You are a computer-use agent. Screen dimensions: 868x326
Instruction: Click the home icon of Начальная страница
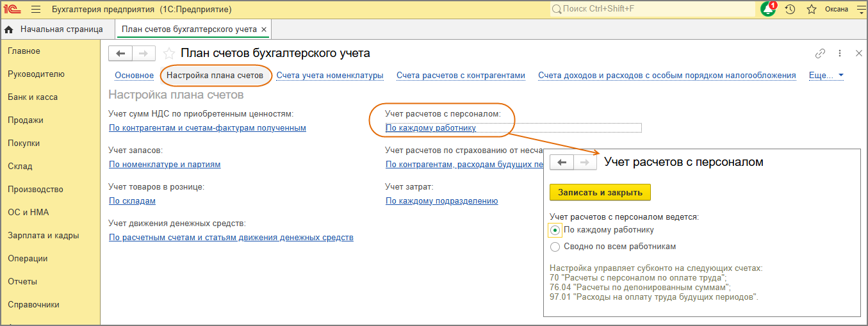click(9, 29)
